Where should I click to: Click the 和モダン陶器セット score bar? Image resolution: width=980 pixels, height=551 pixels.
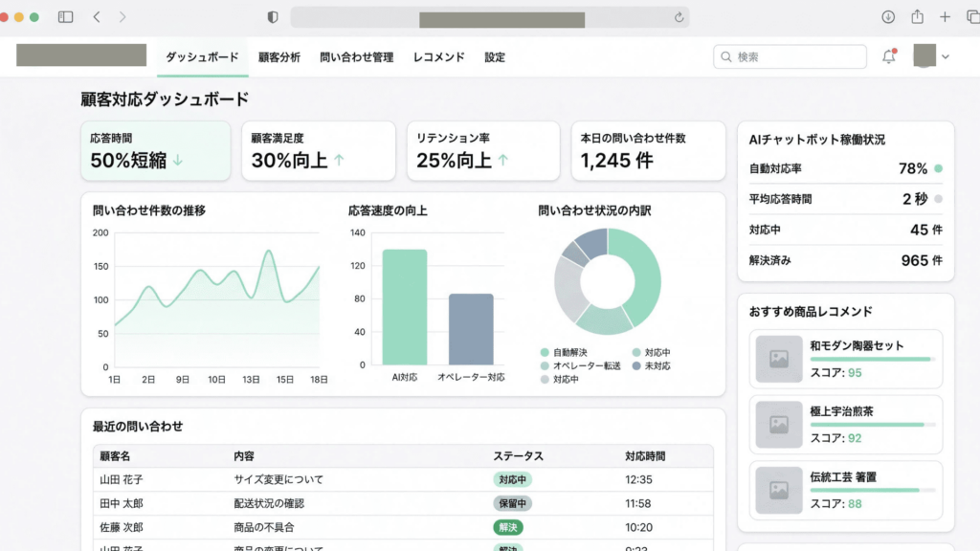(873, 360)
